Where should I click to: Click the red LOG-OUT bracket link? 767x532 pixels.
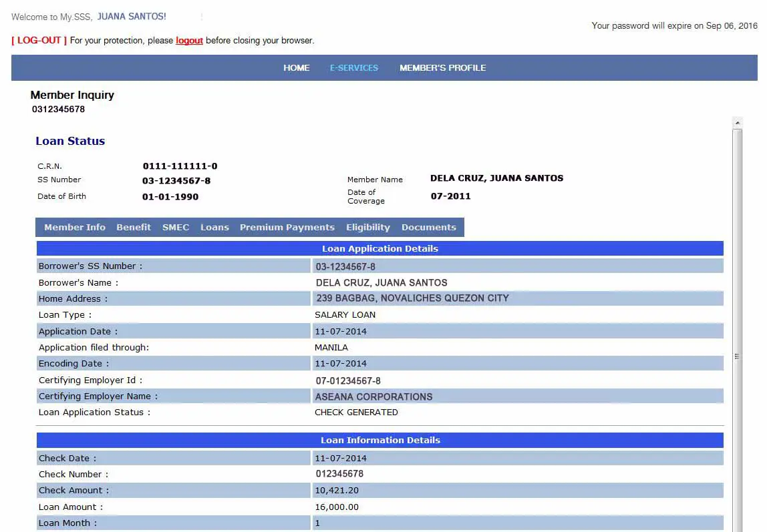pos(39,41)
